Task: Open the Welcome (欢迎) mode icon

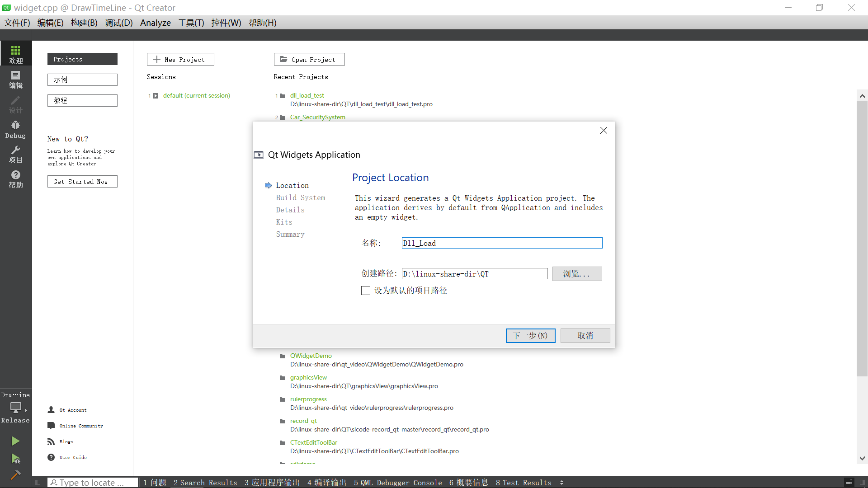Action: point(16,54)
